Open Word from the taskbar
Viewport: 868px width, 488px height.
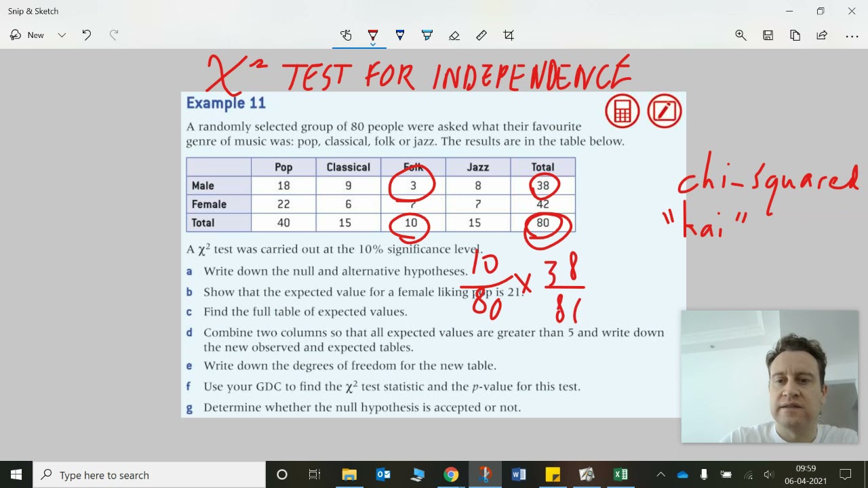[x=519, y=474]
